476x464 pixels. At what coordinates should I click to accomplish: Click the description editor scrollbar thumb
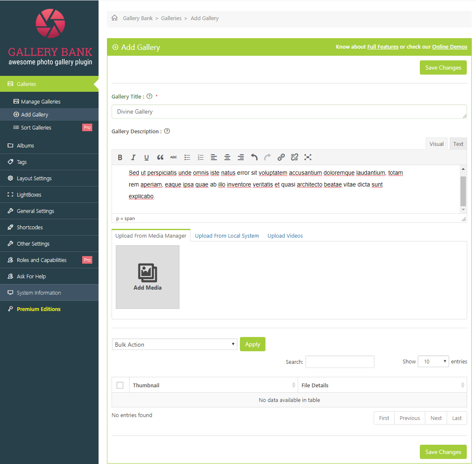tap(463, 191)
